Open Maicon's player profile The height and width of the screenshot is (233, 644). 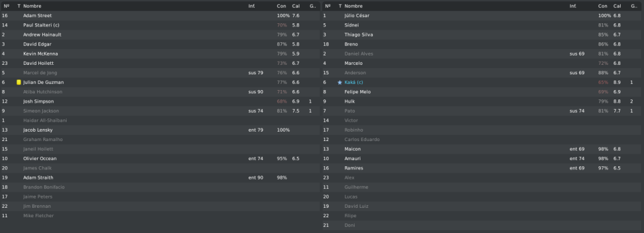(x=352, y=149)
